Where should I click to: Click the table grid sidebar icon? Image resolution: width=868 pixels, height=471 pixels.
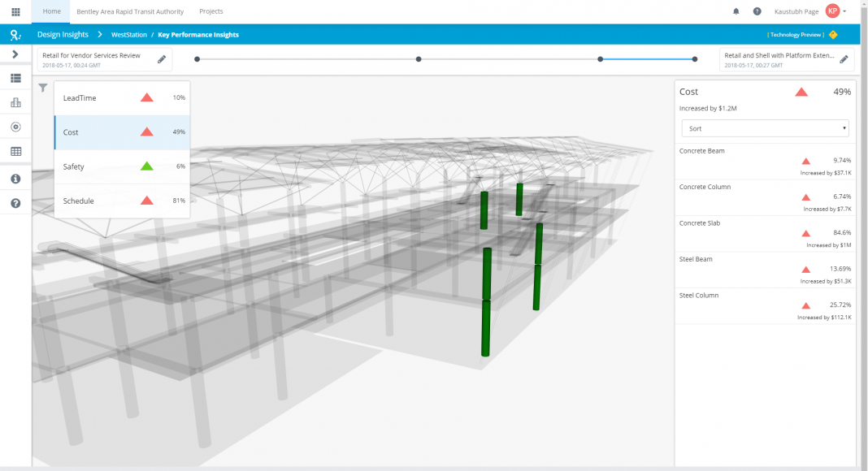(x=15, y=151)
